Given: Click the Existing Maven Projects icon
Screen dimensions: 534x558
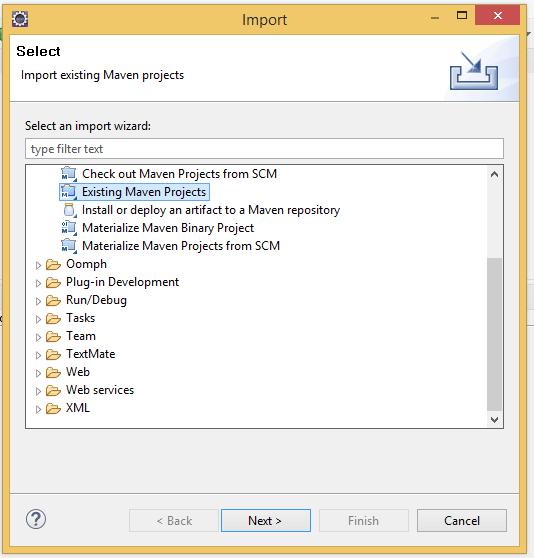Looking at the screenshot, I should click(69, 192).
